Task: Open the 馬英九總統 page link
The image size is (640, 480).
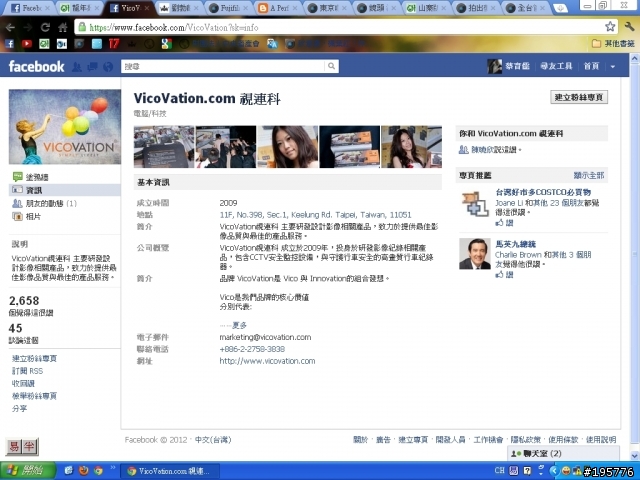Action: [x=516, y=244]
